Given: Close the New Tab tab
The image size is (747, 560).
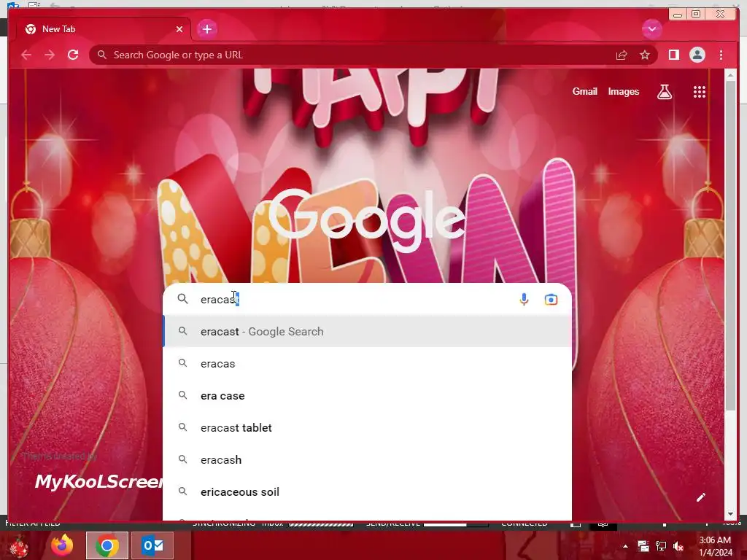Looking at the screenshot, I should [x=179, y=29].
